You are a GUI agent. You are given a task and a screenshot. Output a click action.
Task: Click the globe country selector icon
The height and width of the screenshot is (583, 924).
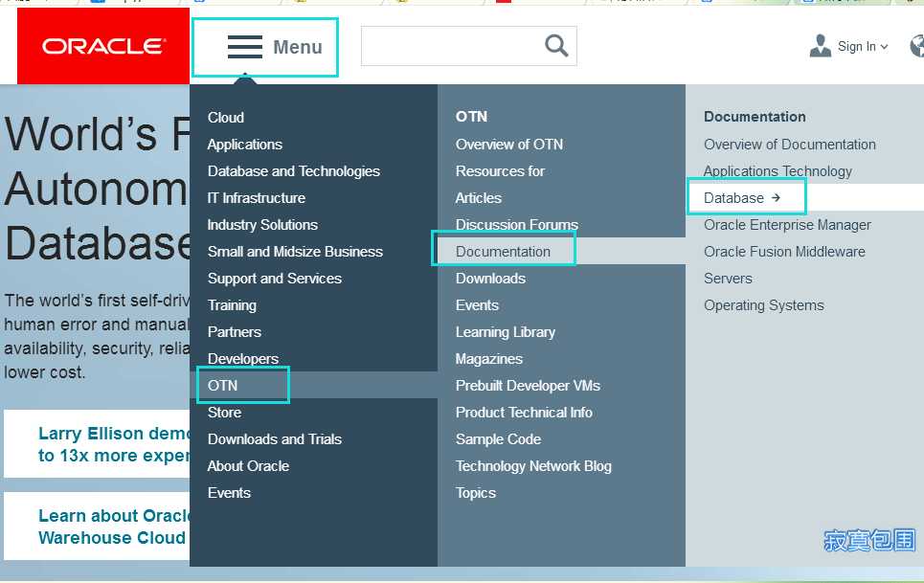(x=917, y=46)
